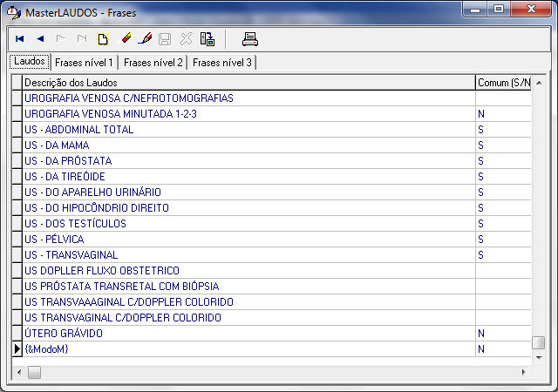The image size is (558, 392).
Task: Switch to the Laudos tab
Action: 30,61
